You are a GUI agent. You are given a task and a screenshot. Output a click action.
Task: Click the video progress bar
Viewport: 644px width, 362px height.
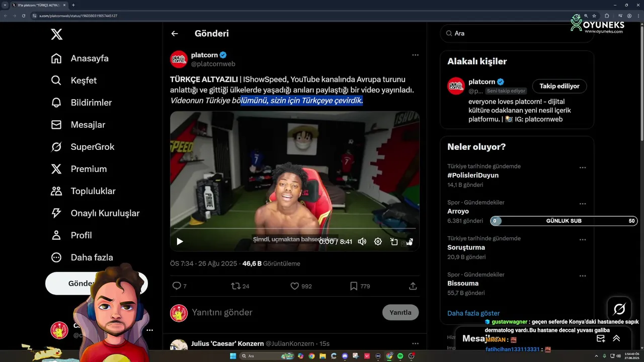[295, 229]
